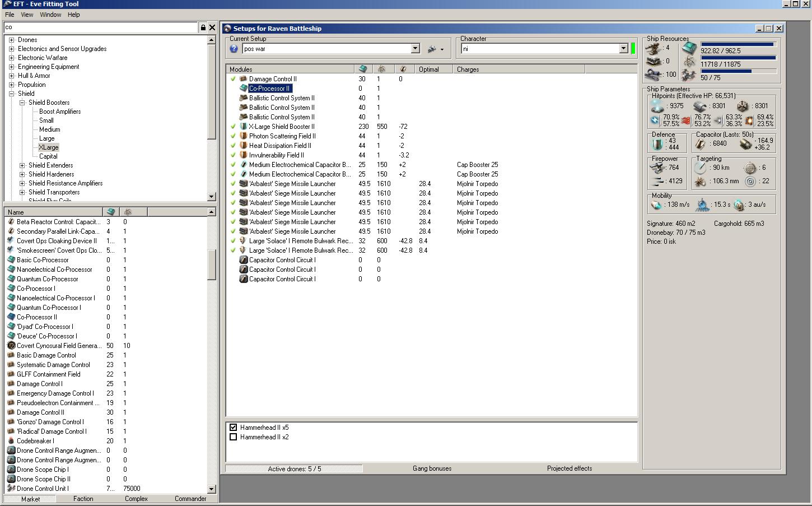The width and height of the screenshot is (812, 506).
Task: Click the CPU icon in Ship Resources
Action: point(689,48)
